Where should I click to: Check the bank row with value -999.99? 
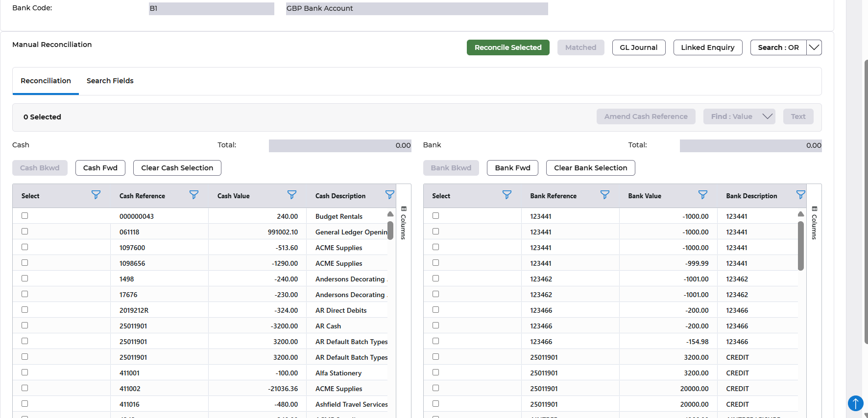435,263
